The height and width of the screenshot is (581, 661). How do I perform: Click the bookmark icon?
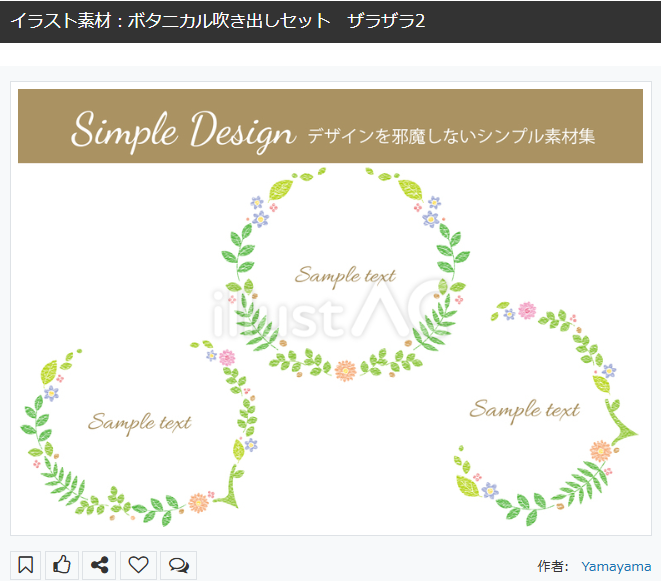[x=25, y=565]
